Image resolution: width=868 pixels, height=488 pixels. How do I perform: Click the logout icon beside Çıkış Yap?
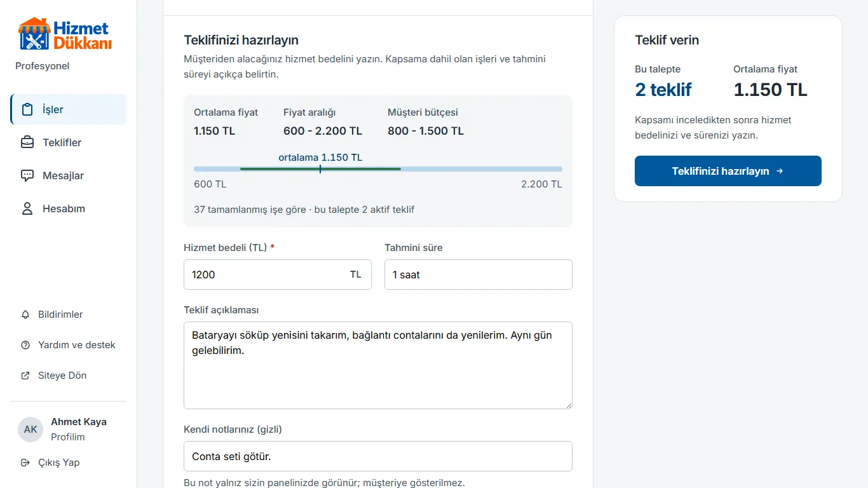click(x=25, y=463)
